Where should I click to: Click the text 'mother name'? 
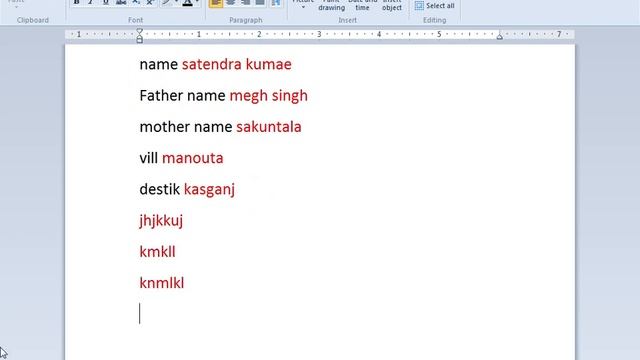186,127
